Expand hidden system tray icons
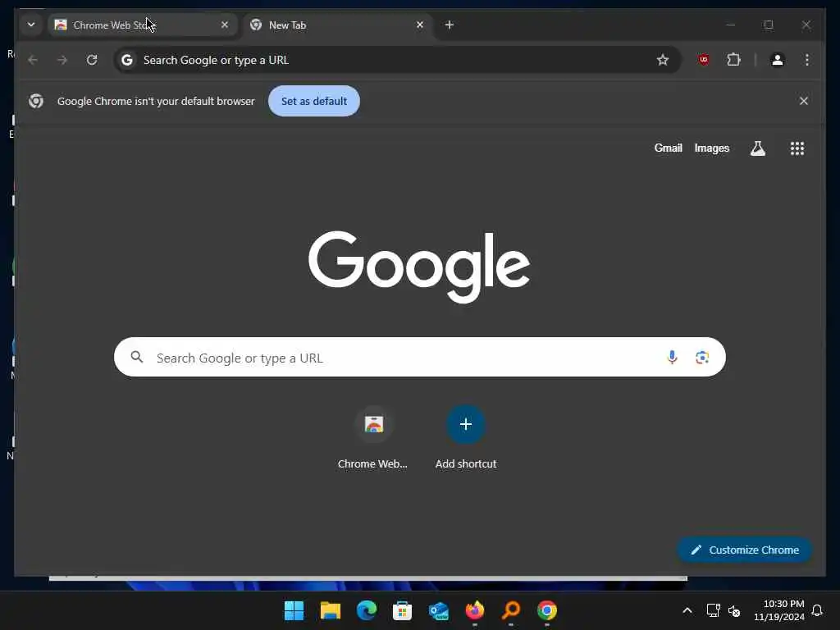Screen dimensions: 840x630 point(687,610)
